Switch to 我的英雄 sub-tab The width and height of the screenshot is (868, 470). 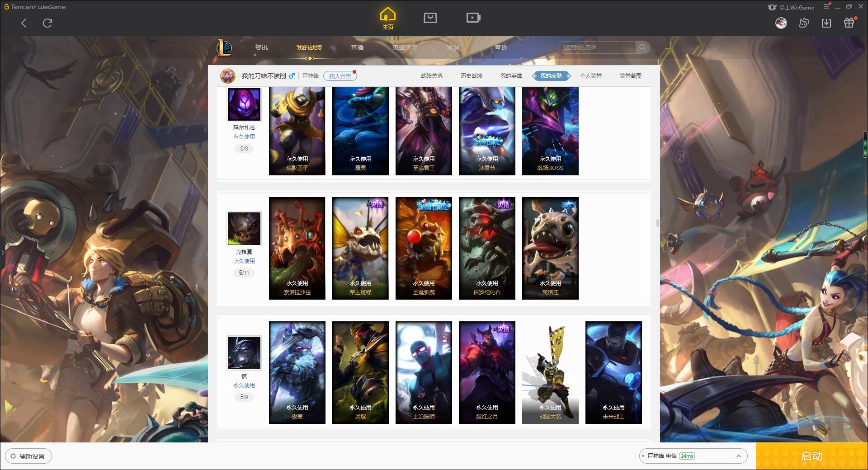coord(511,76)
